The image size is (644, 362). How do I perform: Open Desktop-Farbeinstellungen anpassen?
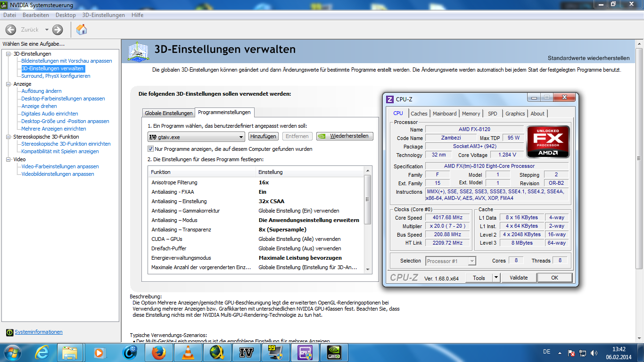[63, 99]
